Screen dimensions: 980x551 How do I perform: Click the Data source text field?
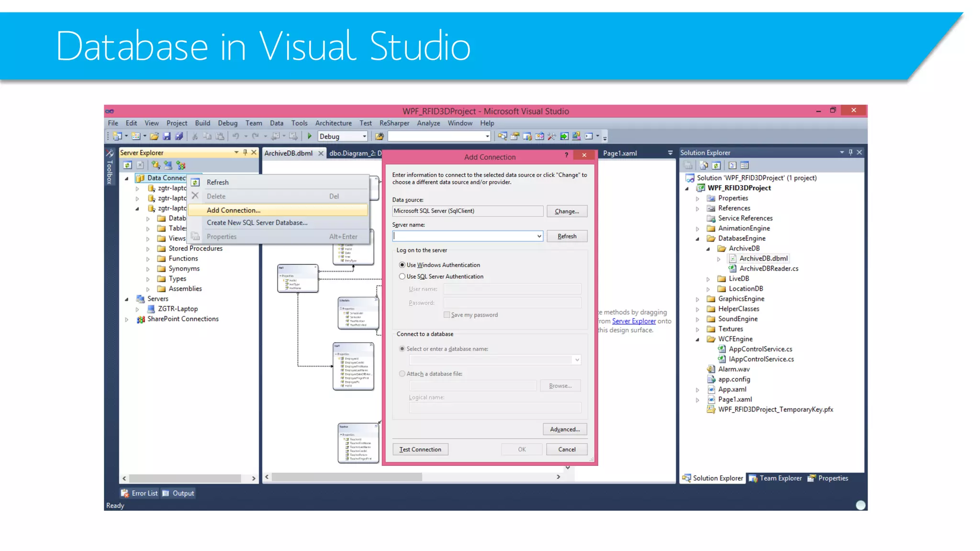(468, 211)
